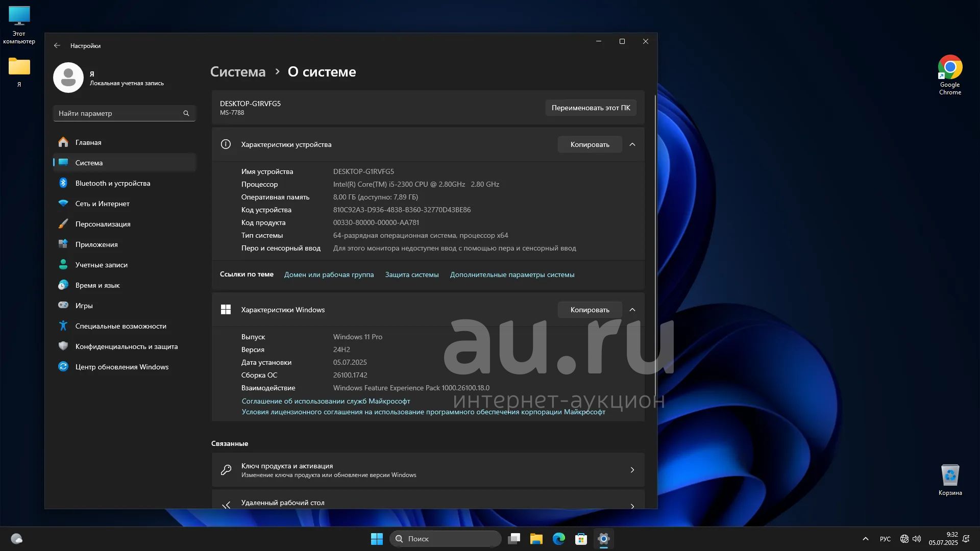This screenshot has width=980, height=551.
Task: Click the key icon for product activation
Action: (x=226, y=470)
